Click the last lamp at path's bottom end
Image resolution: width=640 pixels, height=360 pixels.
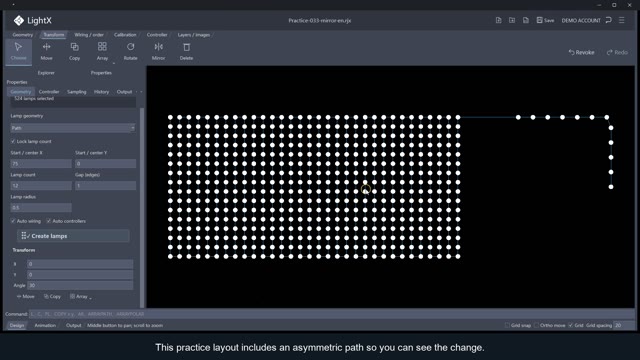[x=611, y=187]
